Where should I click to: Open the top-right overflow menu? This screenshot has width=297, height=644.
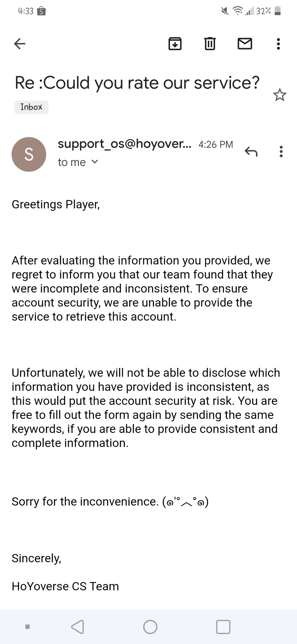278,44
